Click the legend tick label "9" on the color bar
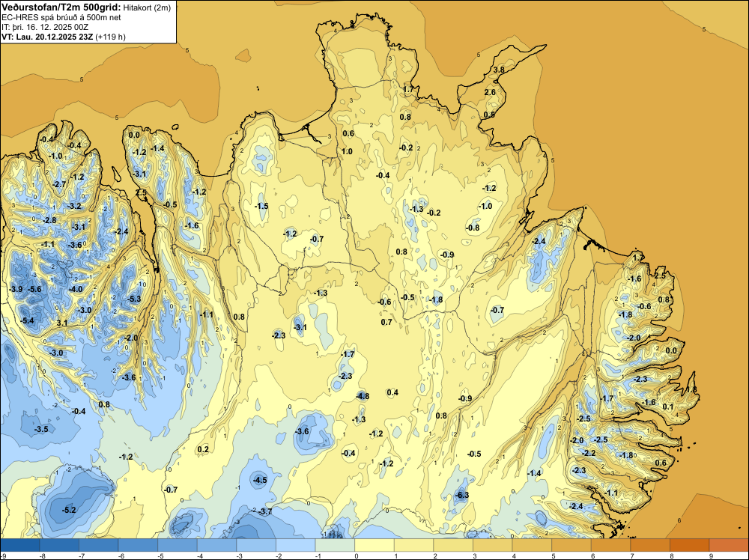The image size is (749, 560). click(711, 556)
